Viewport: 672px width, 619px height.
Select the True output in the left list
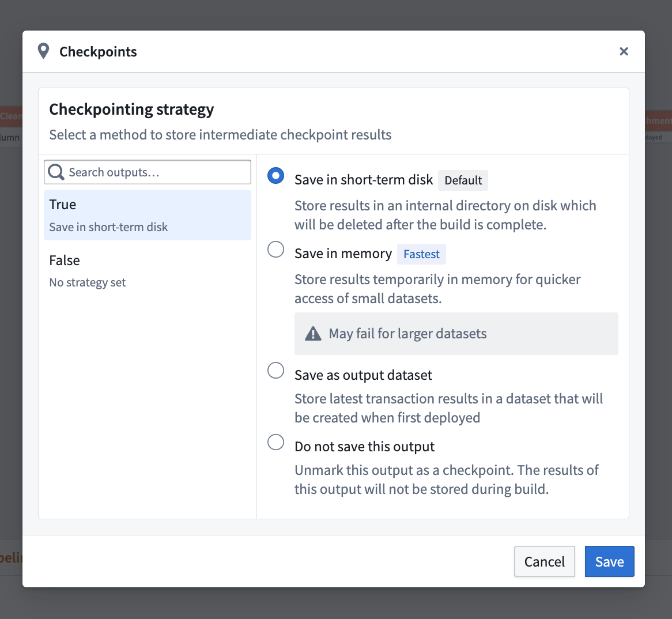147,214
